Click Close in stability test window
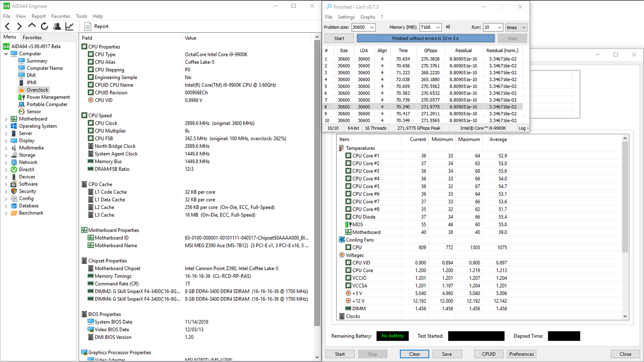Viewport: 644px width, 362px height. pos(625,354)
